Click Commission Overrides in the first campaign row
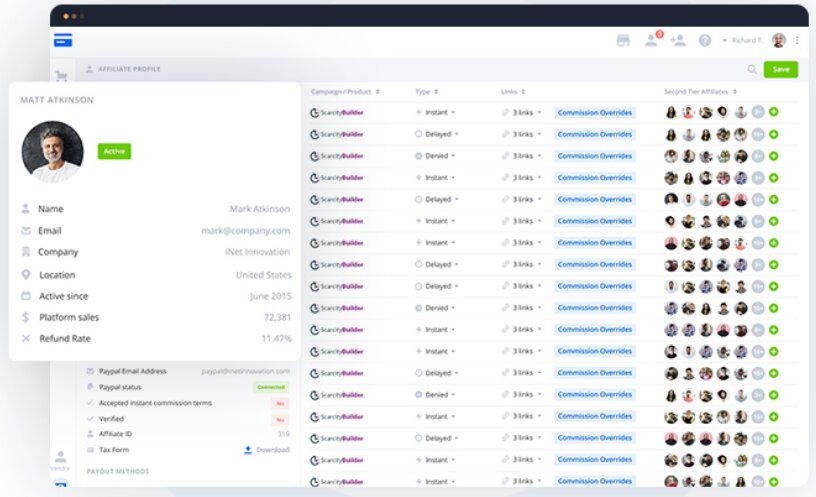This screenshot has width=816, height=497. pos(595,112)
